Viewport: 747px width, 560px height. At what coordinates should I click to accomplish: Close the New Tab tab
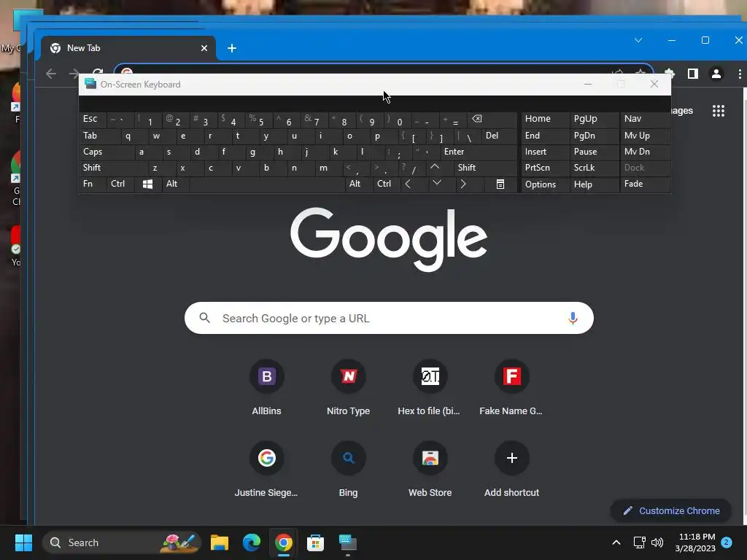[204, 48]
